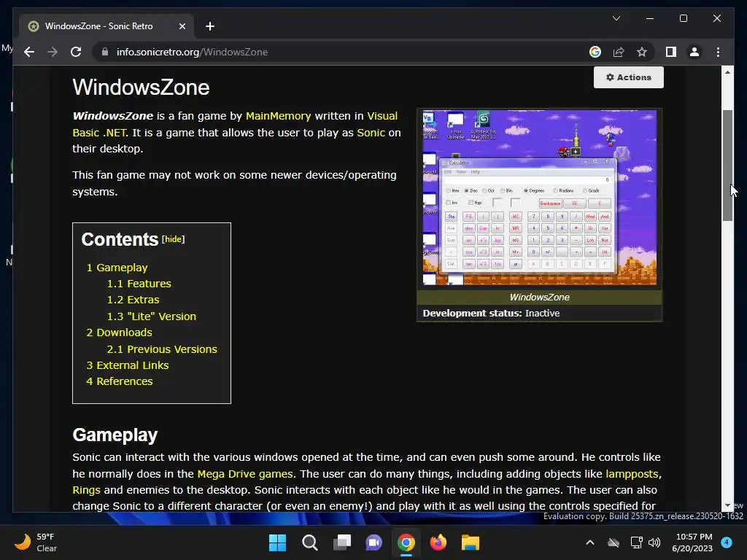Jump to 3 External Links section
This screenshot has height=560, width=747.
click(127, 365)
